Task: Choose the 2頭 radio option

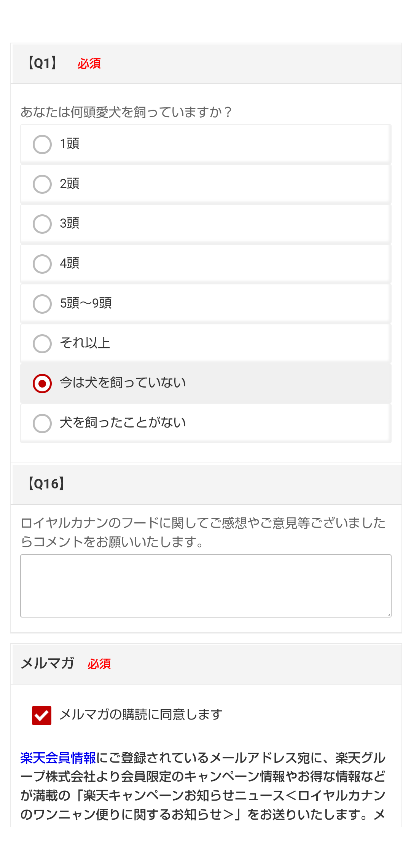Action: pos(42,184)
